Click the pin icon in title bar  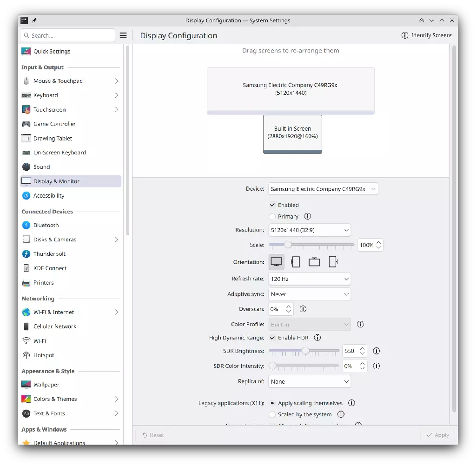(34, 20)
